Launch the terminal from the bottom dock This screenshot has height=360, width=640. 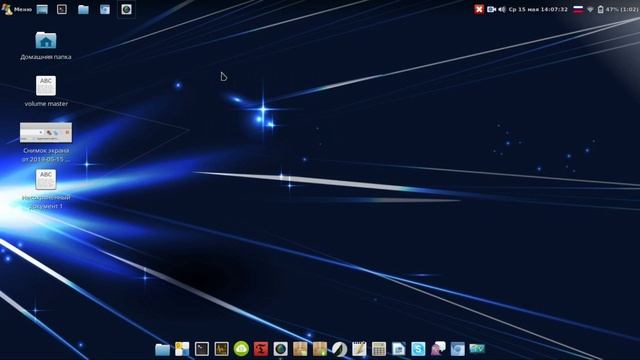click(202, 349)
